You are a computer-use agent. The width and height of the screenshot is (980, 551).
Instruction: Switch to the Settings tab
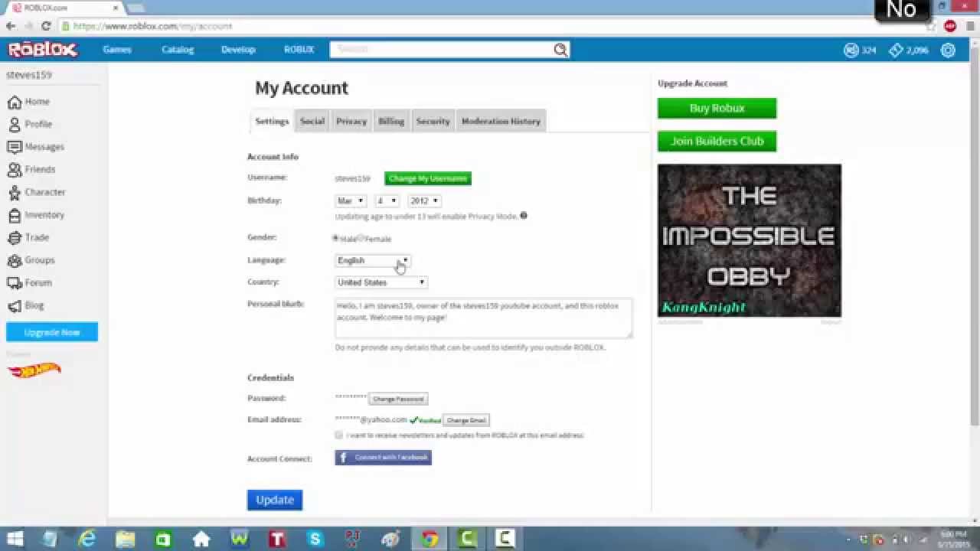272,121
